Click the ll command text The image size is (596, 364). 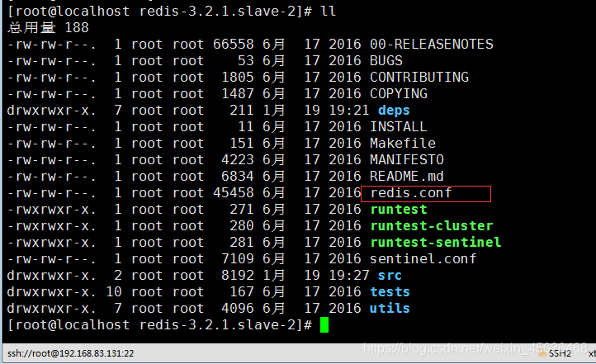pos(329,11)
